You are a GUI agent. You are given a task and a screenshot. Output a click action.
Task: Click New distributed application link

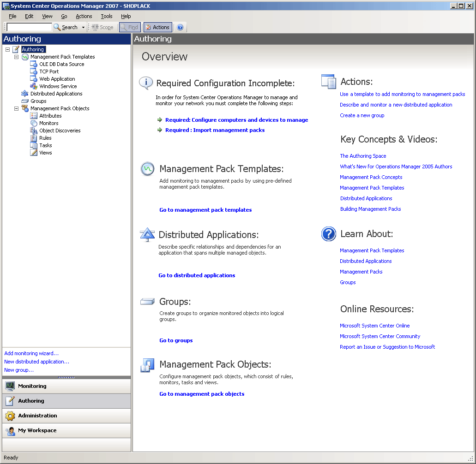(37, 362)
